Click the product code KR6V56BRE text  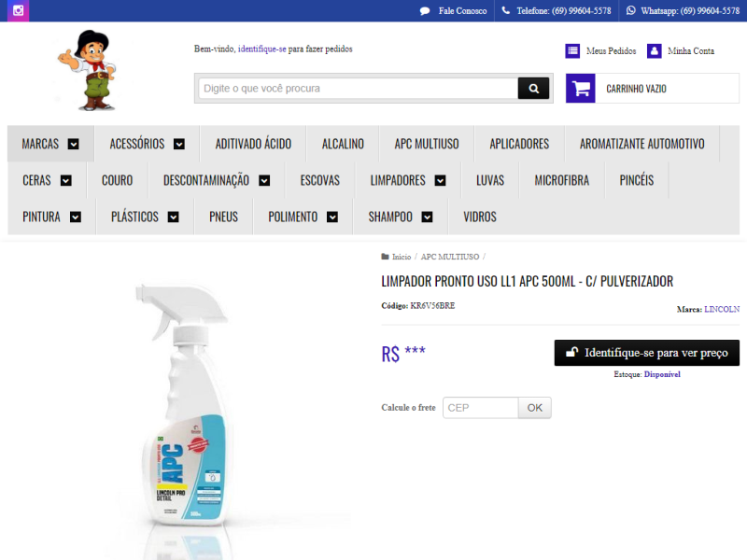click(432, 306)
